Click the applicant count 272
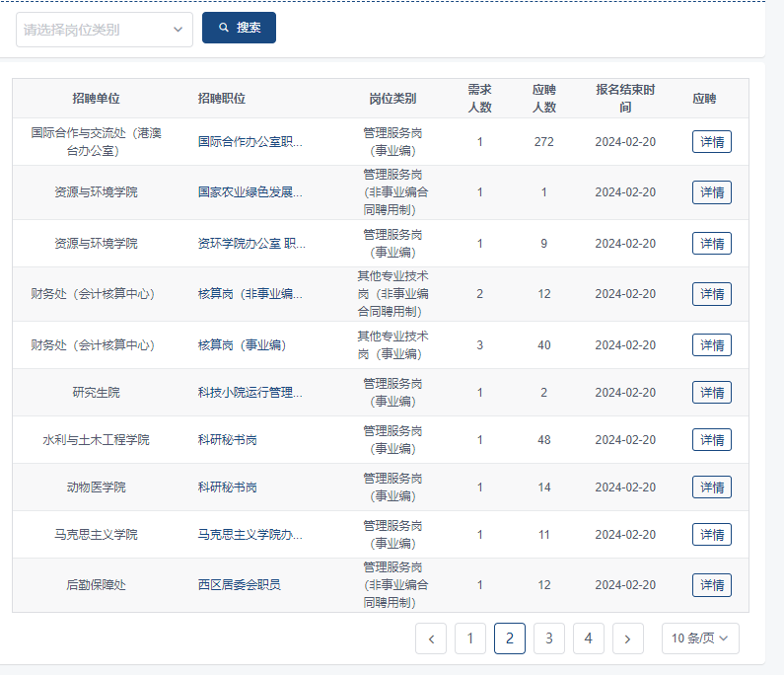 tap(544, 141)
